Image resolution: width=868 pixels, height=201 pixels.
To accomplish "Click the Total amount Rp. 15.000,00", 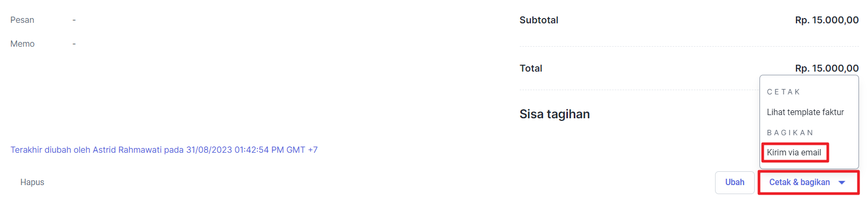I will pos(827,68).
